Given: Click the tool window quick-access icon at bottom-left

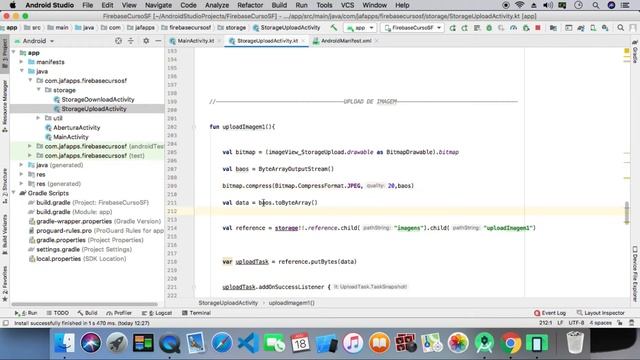Looking at the screenshot, I should 5,323.
